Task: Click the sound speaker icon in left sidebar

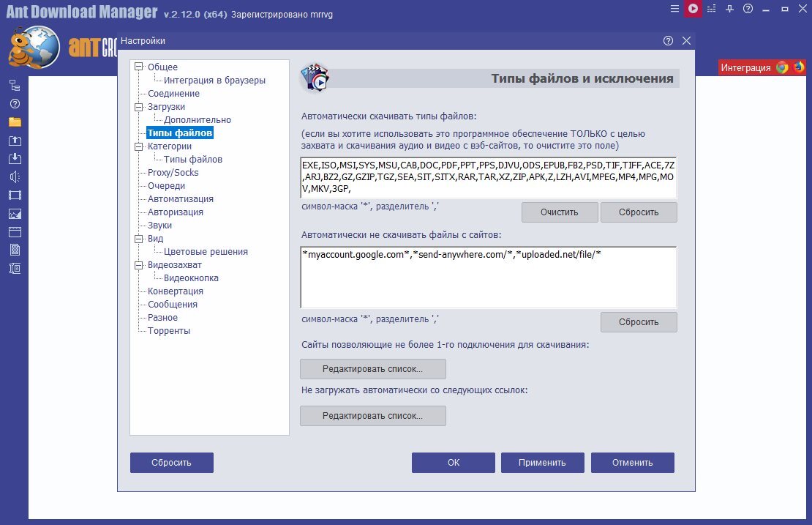Action: pyautogui.click(x=15, y=177)
